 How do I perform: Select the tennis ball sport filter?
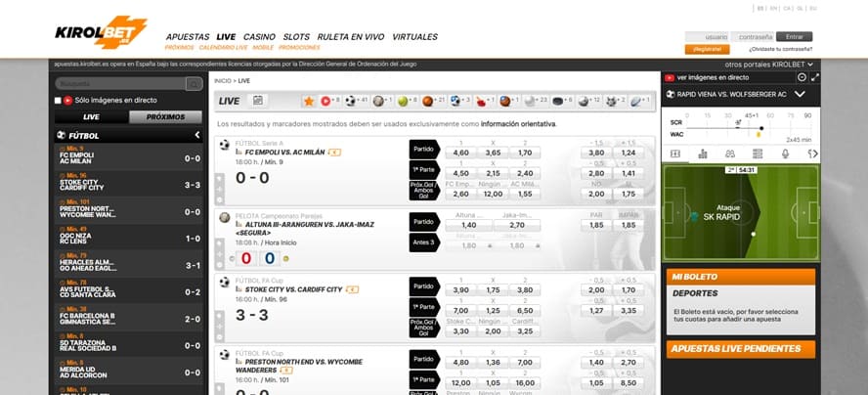pos(407,101)
